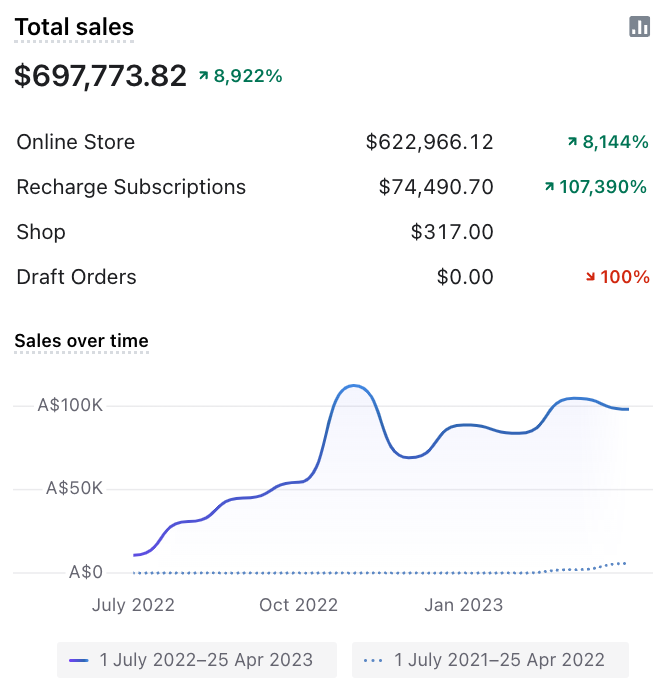
Task: Select the Recharge Subscriptions row label
Action: pyautogui.click(x=131, y=187)
